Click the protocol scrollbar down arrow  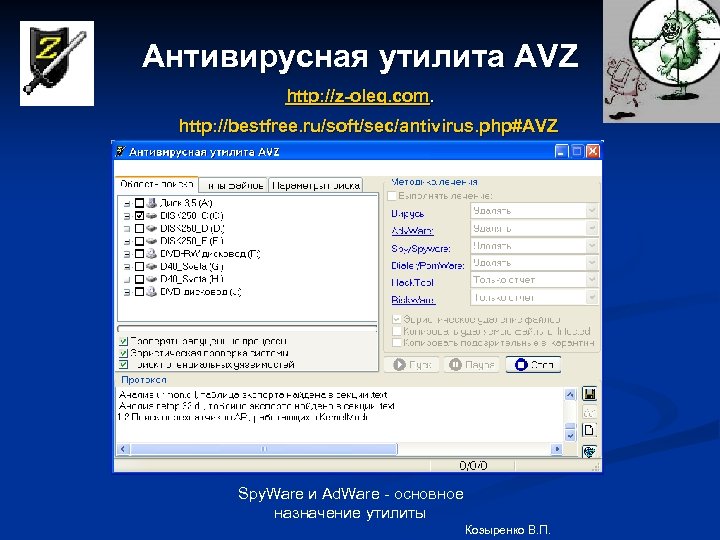pyautogui.click(x=570, y=435)
